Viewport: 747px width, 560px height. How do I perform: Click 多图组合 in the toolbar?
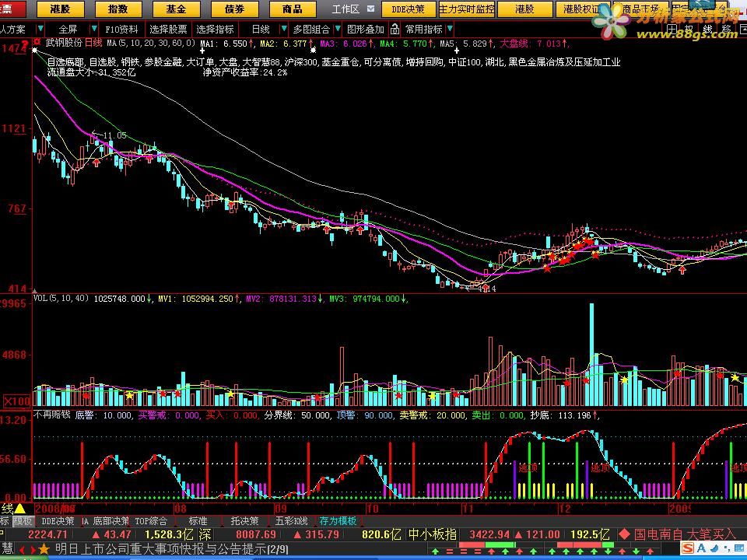pos(311,29)
